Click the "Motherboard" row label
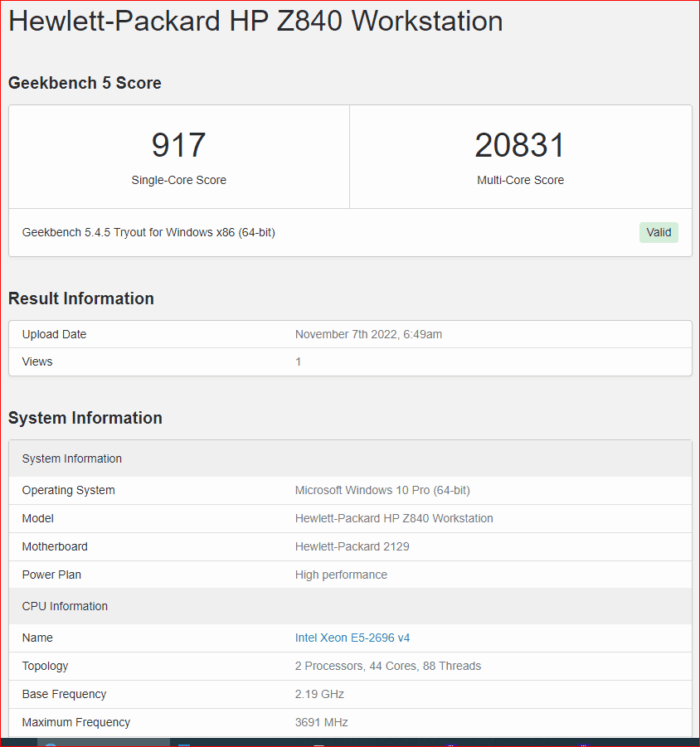The width and height of the screenshot is (700, 747). click(x=55, y=546)
